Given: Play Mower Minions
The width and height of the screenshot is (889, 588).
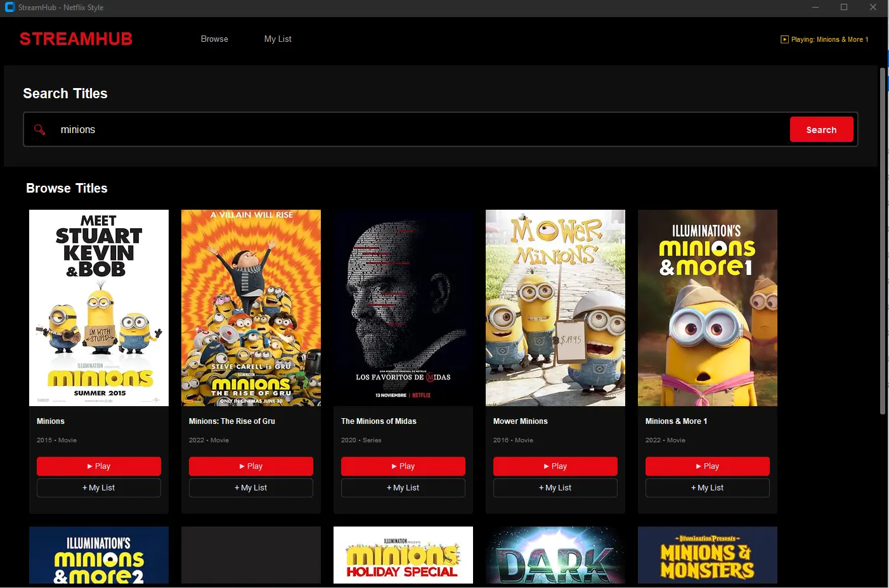Looking at the screenshot, I should click(555, 466).
